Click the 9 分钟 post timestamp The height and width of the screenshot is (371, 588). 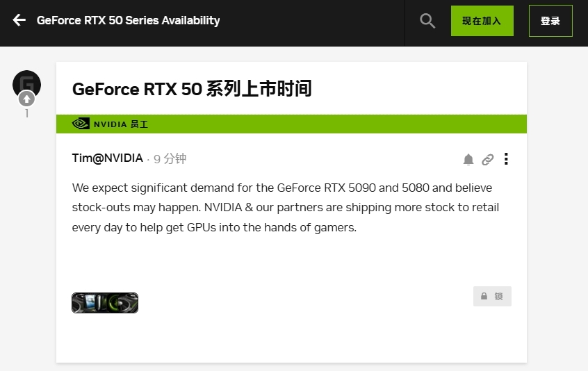[x=170, y=159]
